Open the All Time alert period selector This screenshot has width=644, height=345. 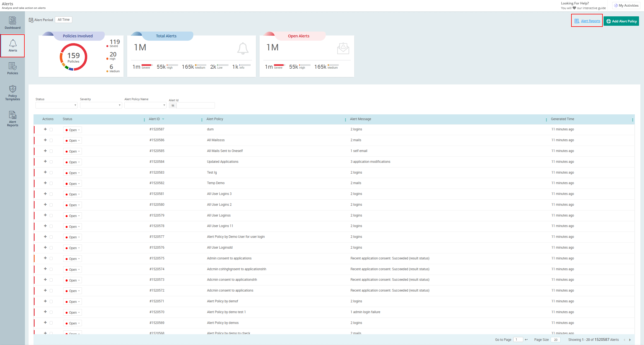coord(63,20)
